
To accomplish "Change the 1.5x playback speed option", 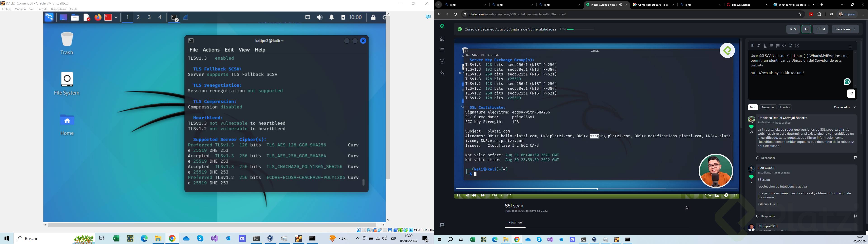I will tap(708, 195).
